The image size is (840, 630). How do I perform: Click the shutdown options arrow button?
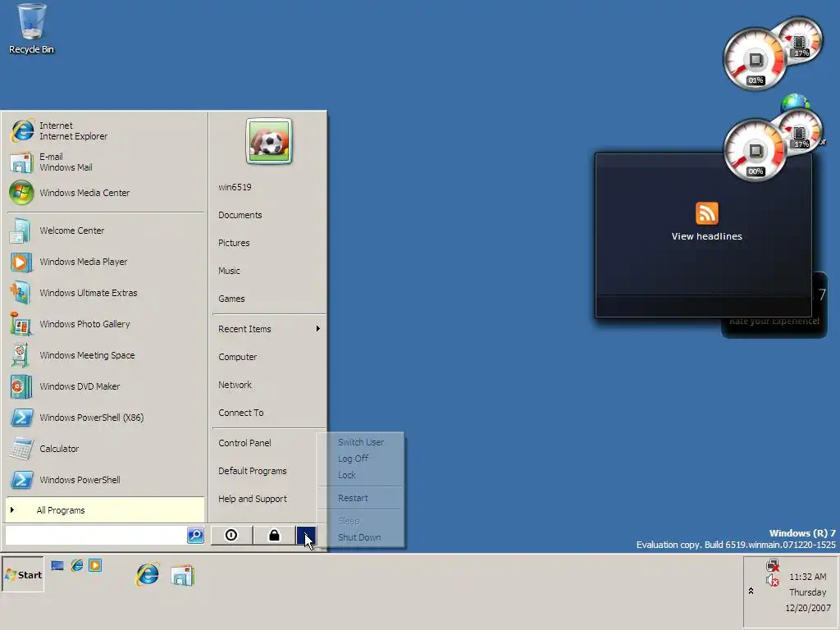(x=306, y=535)
